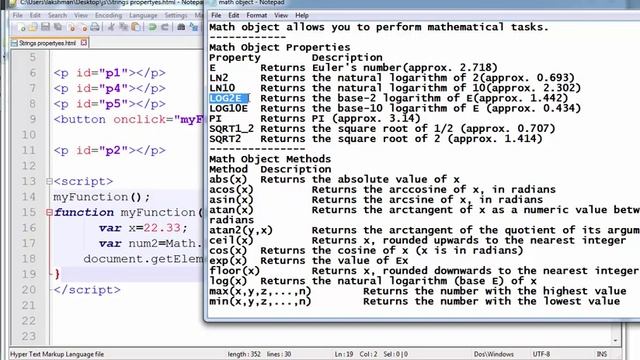Click the New file icon in Notepad++ toolbar
Screen dimensions: 640x360
(x=21, y=27)
